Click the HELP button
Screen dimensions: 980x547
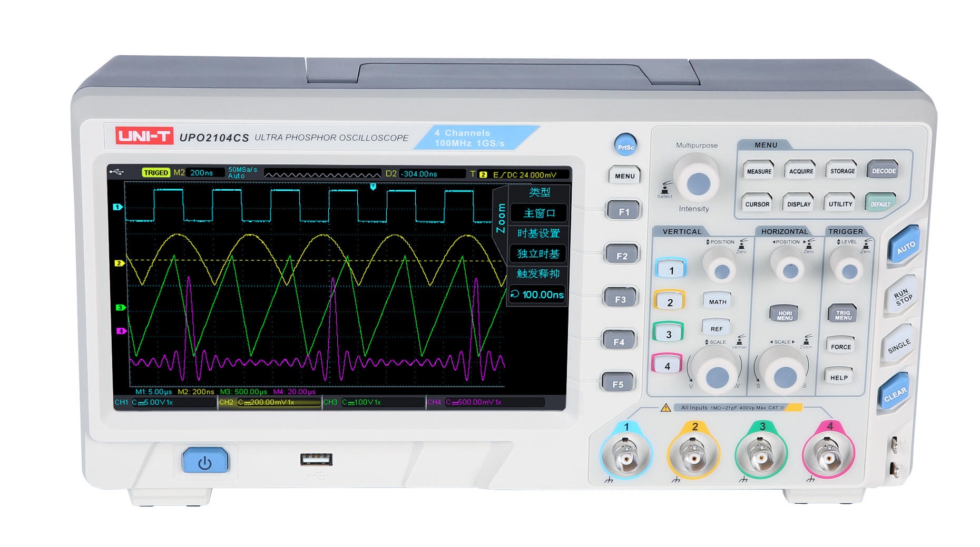(839, 377)
